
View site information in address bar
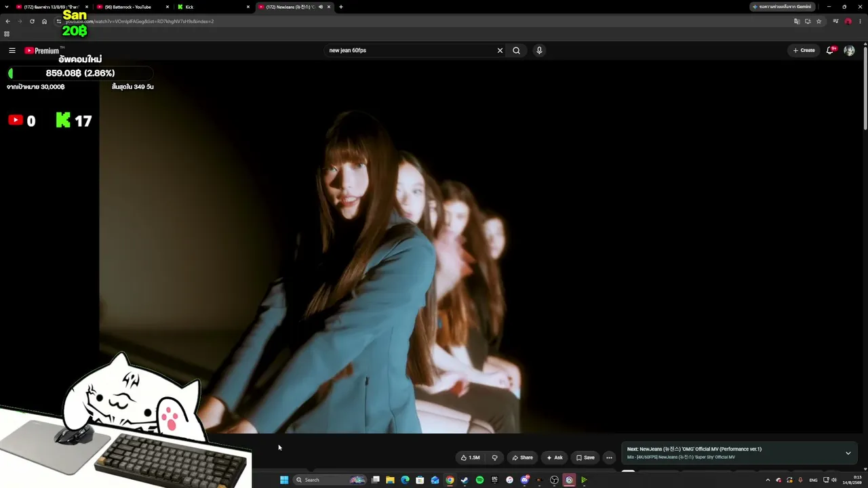pyautogui.click(x=59, y=21)
